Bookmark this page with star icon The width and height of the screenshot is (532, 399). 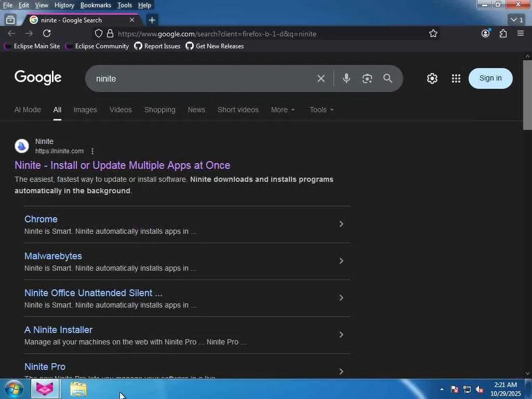click(433, 33)
